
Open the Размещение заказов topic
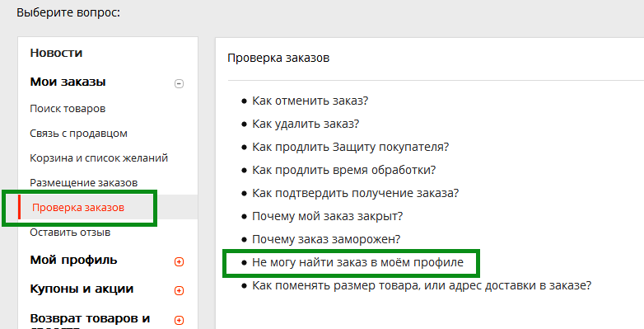(84, 182)
